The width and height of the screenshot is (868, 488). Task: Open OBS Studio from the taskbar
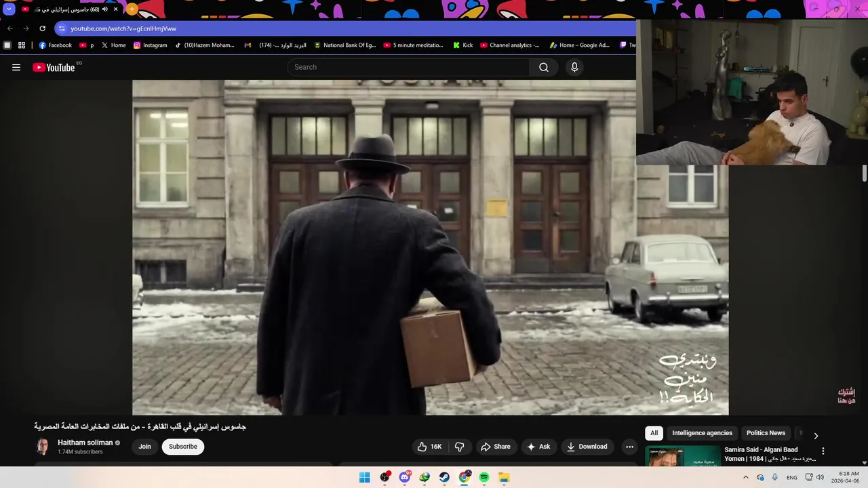point(384,477)
